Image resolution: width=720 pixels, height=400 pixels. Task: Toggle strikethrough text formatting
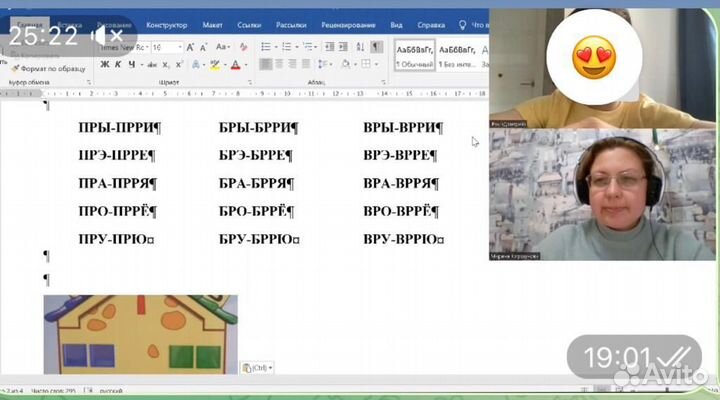click(150, 65)
